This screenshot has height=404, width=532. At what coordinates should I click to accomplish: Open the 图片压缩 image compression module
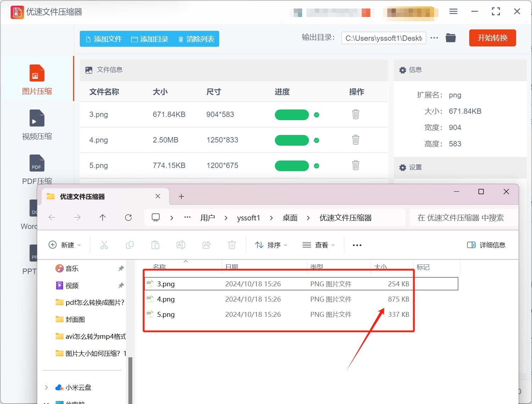tap(37, 79)
